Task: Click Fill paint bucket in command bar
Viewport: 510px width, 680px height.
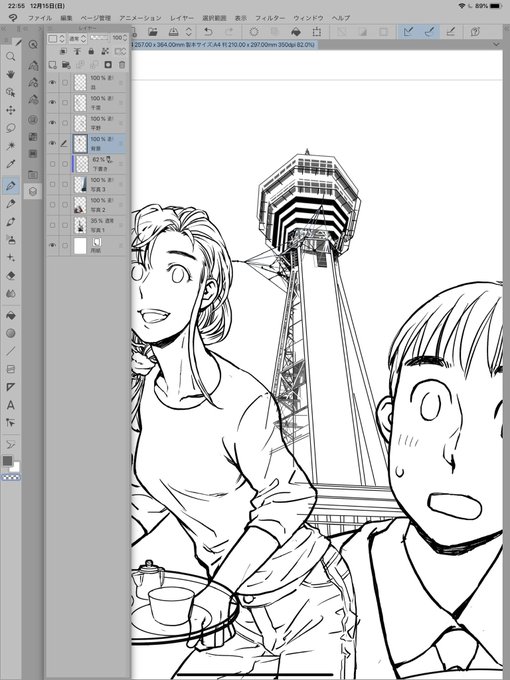Action: tap(296, 32)
